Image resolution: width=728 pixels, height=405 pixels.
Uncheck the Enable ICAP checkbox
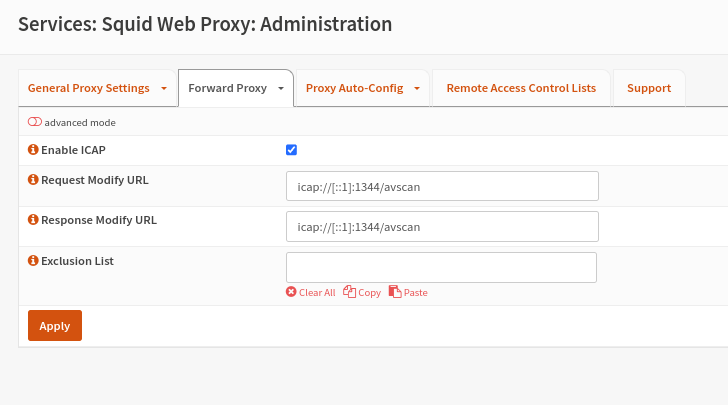point(292,150)
